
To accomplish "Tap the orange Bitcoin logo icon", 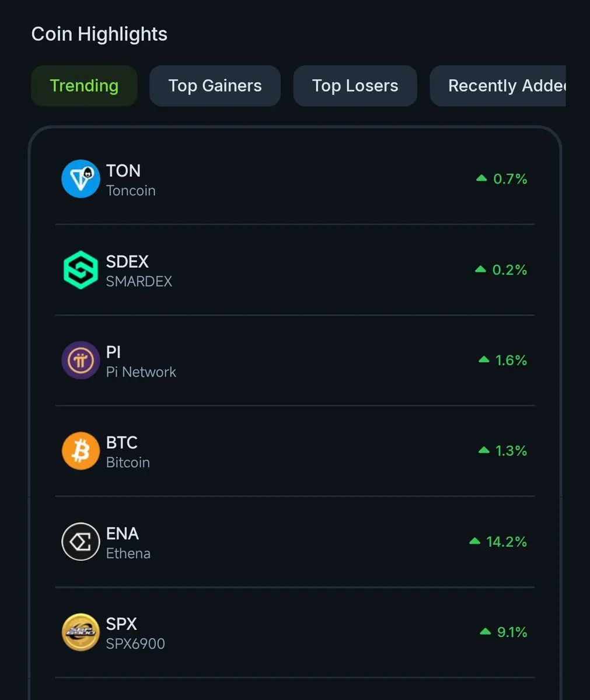I will click(x=81, y=451).
